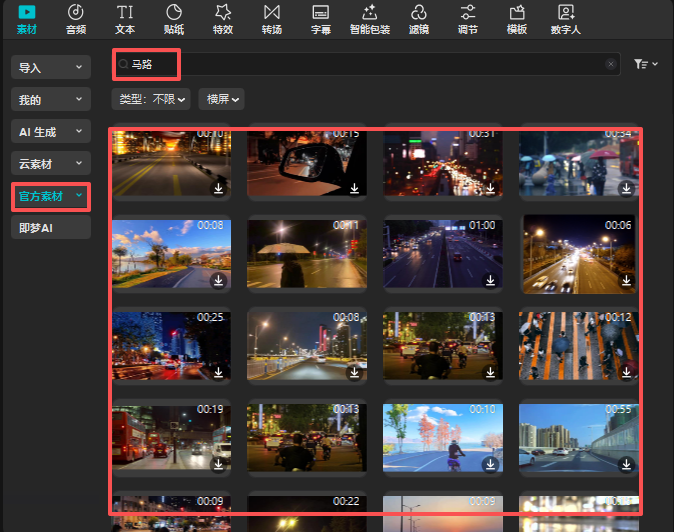674x532 pixels.
Task: Download the 00:13 third-row motorcyclists clip
Action: (x=490, y=372)
